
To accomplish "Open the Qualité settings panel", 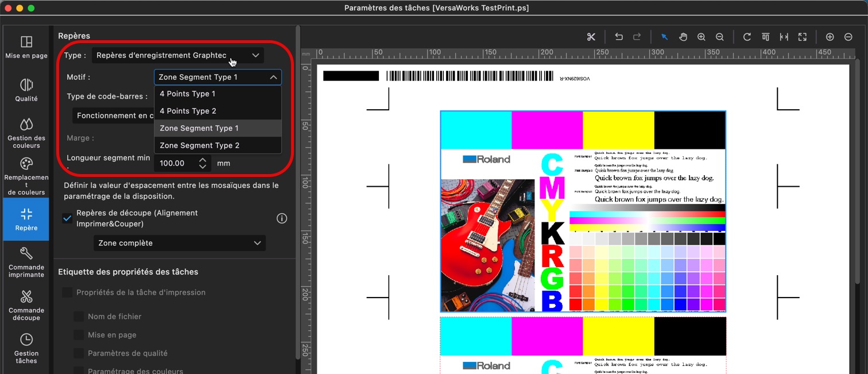I will pos(26,90).
